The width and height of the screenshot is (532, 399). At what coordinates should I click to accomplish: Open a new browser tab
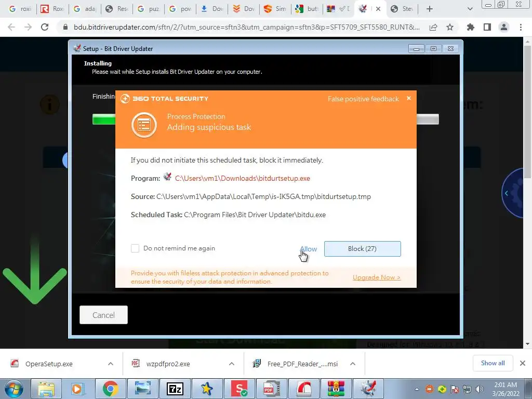pos(430,9)
